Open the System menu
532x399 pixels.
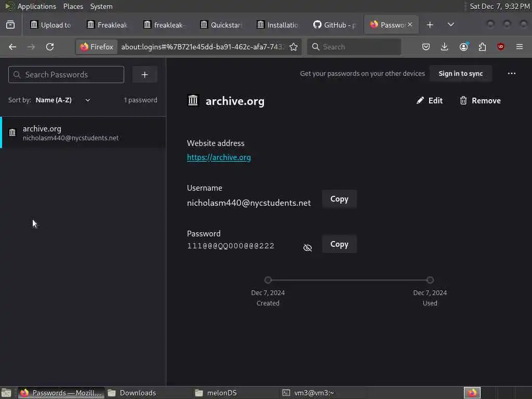(x=101, y=6)
